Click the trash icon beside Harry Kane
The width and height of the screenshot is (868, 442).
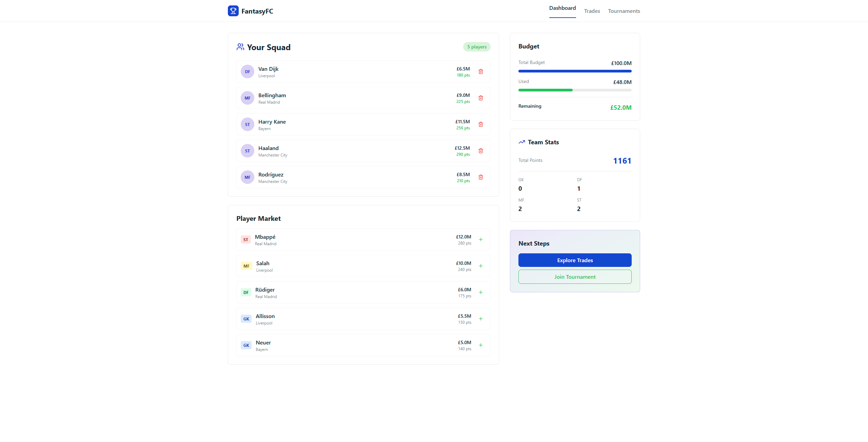click(480, 124)
